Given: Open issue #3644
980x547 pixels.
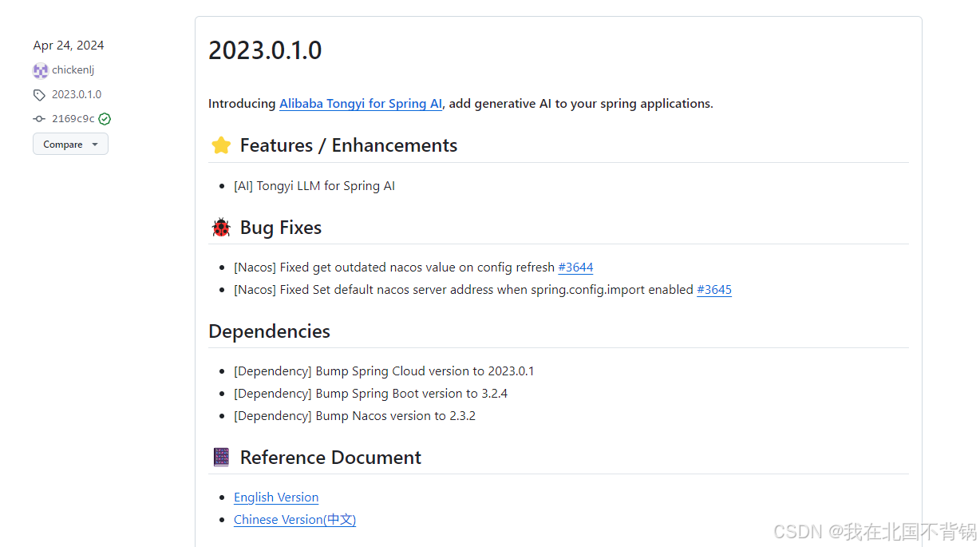Looking at the screenshot, I should [575, 268].
